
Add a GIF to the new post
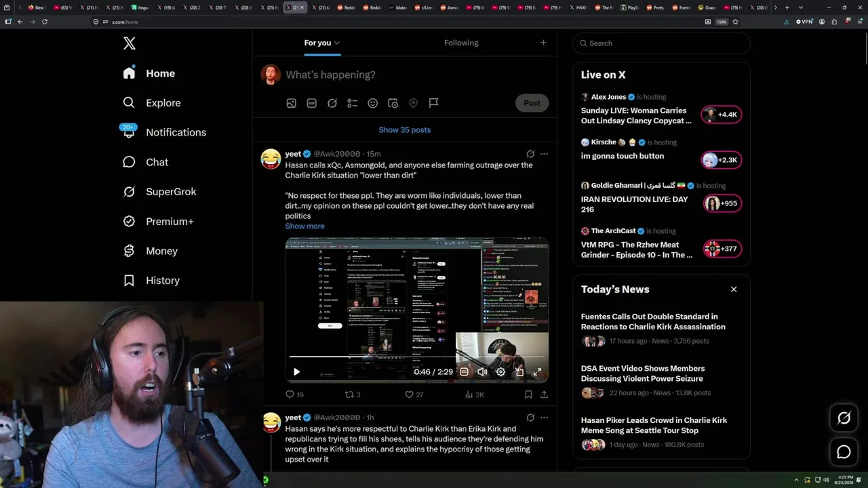click(x=312, y=103)
